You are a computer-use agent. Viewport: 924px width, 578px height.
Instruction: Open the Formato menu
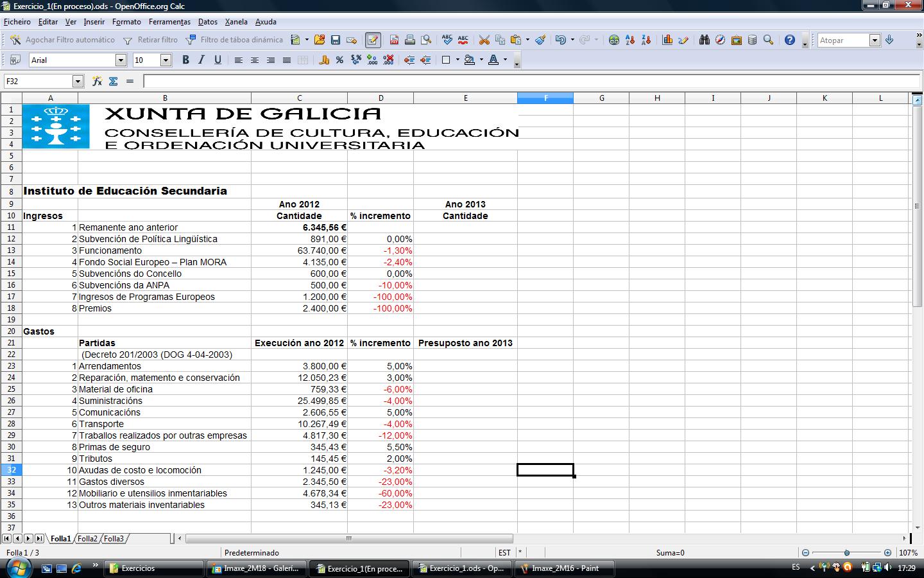pyautogui.click(x=126, y=22)
